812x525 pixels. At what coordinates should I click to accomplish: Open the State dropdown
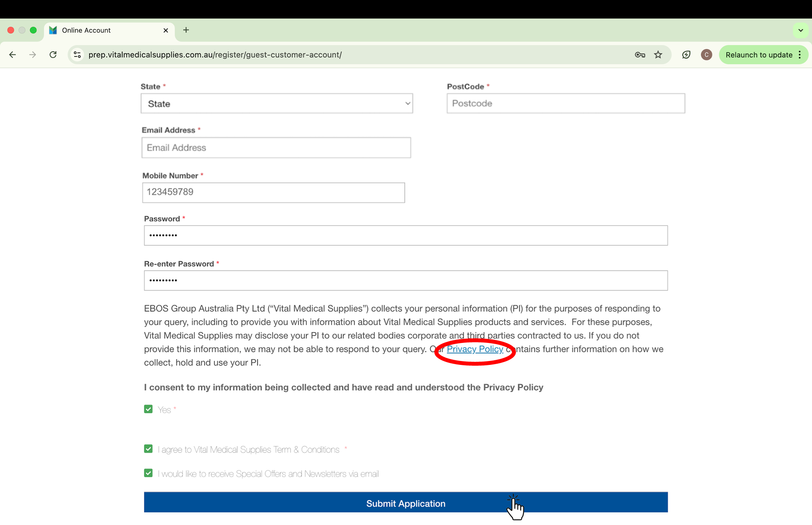277,104
